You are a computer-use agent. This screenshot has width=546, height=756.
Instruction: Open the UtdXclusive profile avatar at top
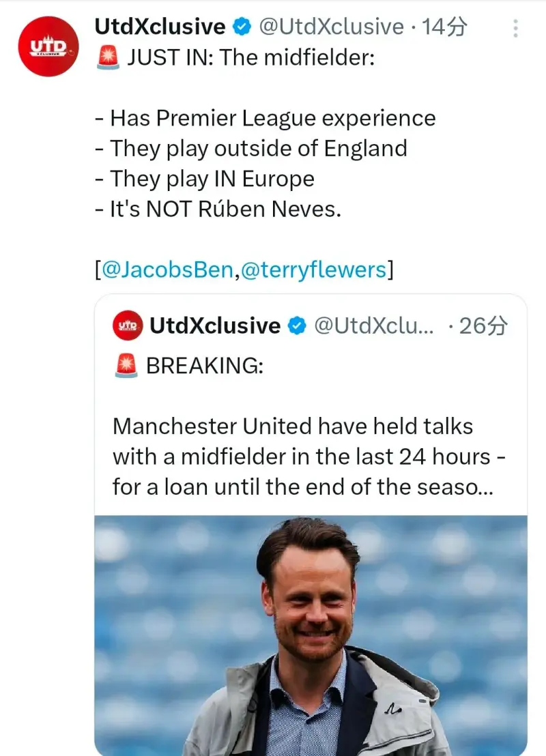pos(49,46)
